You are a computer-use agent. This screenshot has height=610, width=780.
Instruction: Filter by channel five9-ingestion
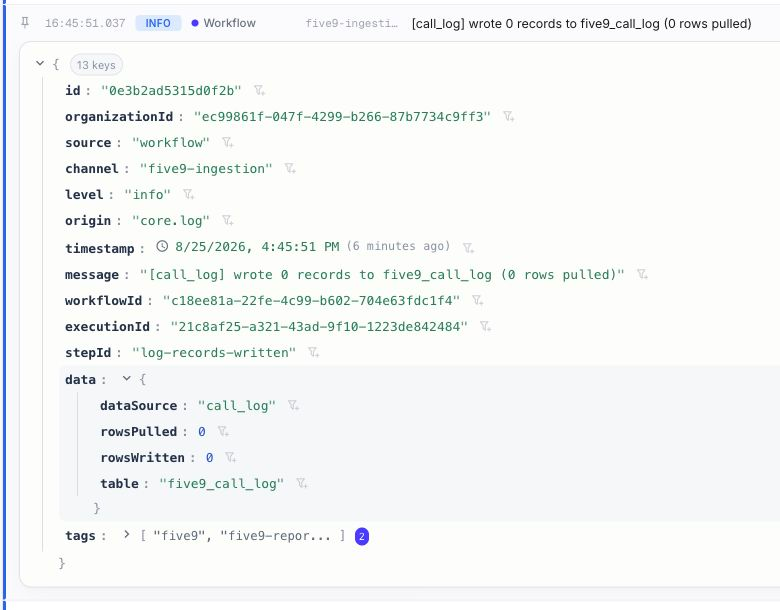pos(290,169)
